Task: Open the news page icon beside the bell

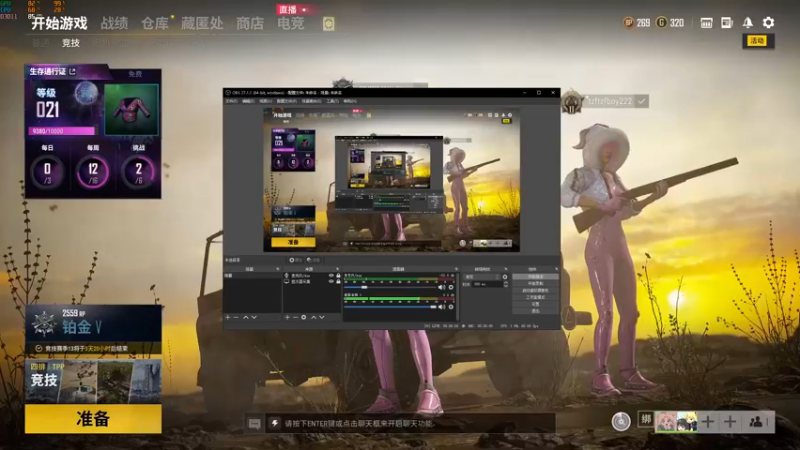Action: pyautogui.click(x=727, y=22)
